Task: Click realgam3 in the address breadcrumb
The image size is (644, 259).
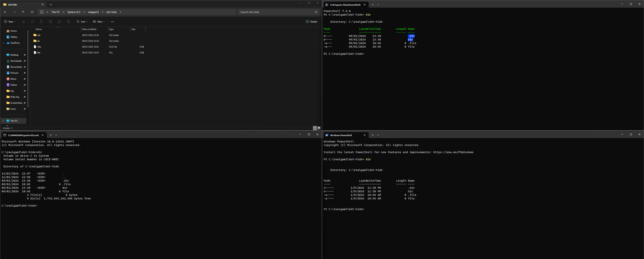Action: [93, 12]
